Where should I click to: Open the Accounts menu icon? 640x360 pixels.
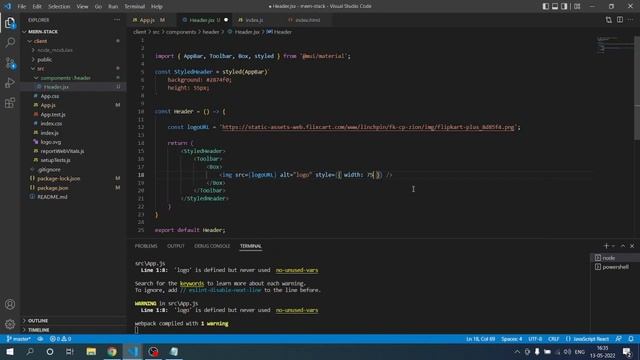point(10,304)
